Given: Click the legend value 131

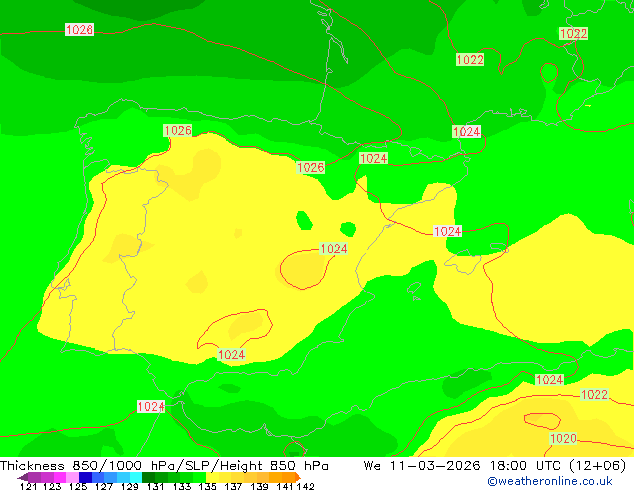Looking at the screenshot, I should tap(155, 486).
